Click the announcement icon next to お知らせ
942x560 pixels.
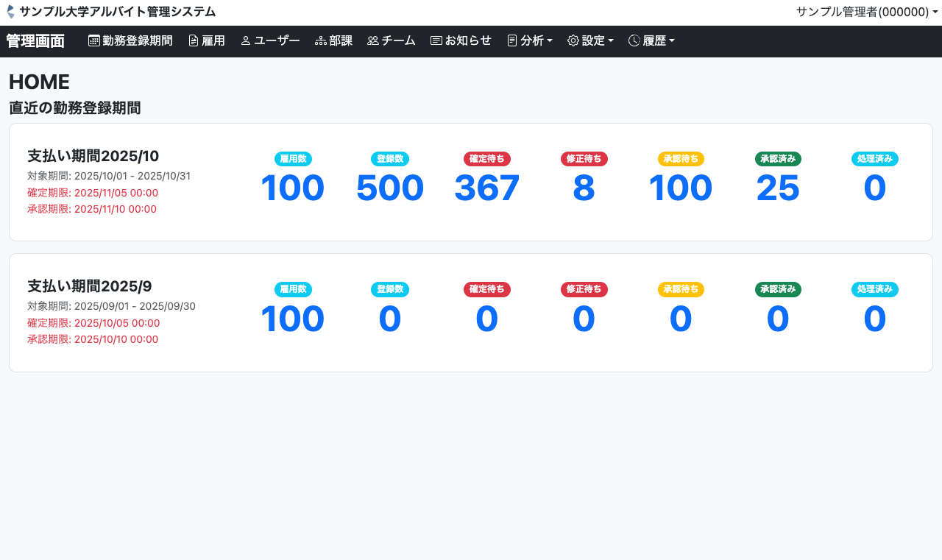[x=435, y=40]
